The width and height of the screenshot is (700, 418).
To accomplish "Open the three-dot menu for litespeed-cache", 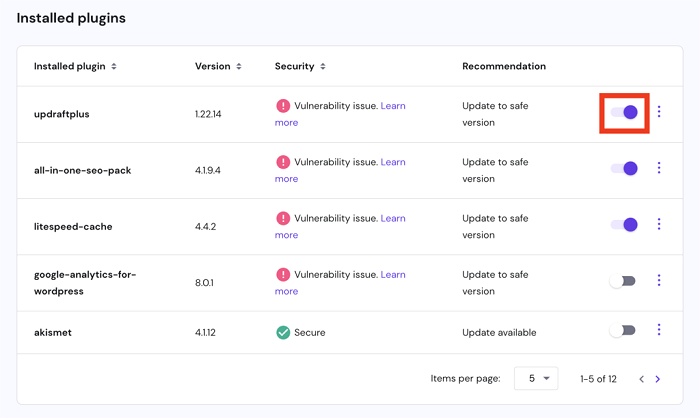I will (659, 224).
